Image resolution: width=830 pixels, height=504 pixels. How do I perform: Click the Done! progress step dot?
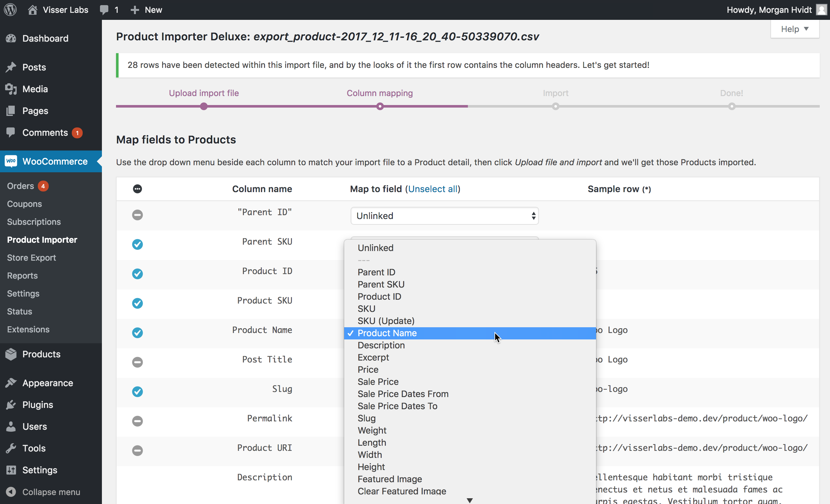732,106
